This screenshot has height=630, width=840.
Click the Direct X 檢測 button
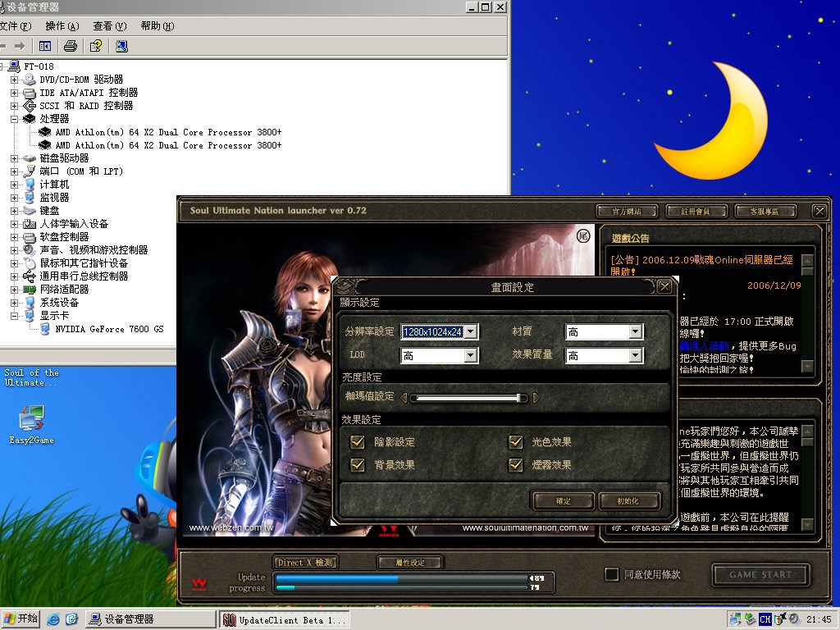(305, 563)
